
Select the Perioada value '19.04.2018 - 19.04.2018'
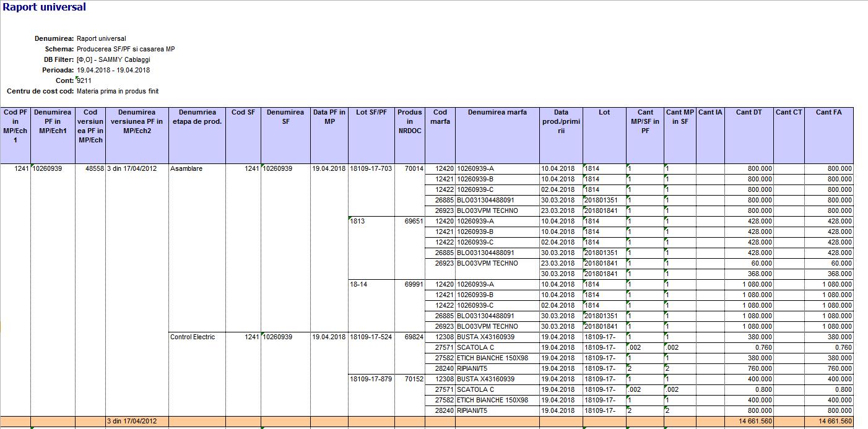(113, 70)
